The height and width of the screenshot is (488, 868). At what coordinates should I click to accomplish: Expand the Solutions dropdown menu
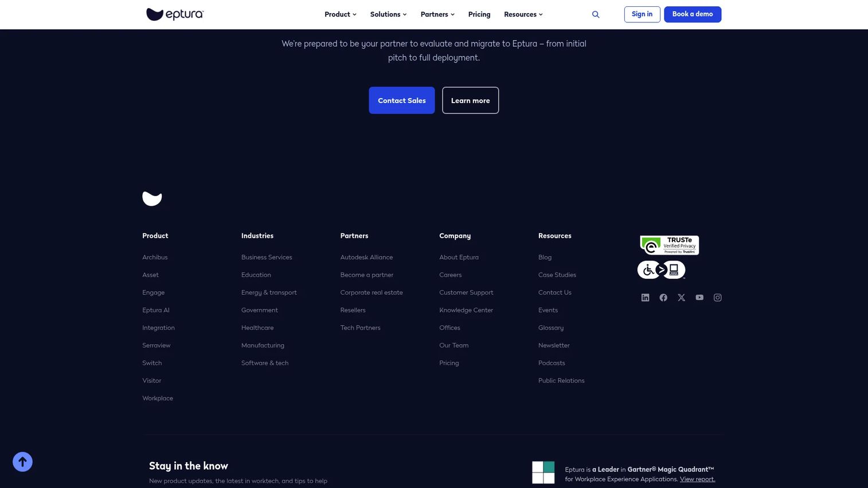coord(388,14)
